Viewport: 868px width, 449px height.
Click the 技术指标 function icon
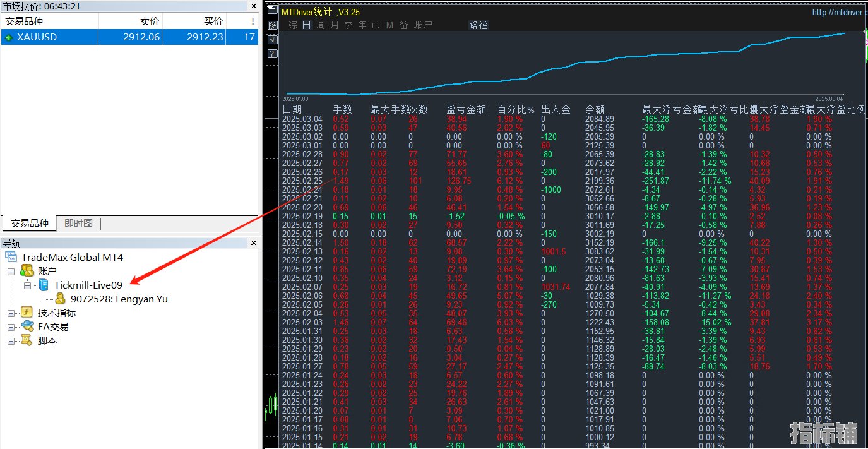pyautogui.click(x=27, y=313)
